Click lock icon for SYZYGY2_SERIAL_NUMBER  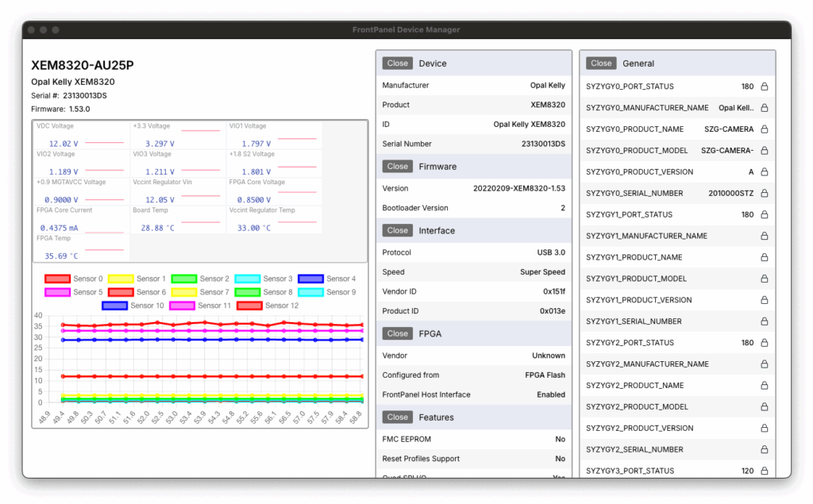pyautogui.click(x=765, y=449)
